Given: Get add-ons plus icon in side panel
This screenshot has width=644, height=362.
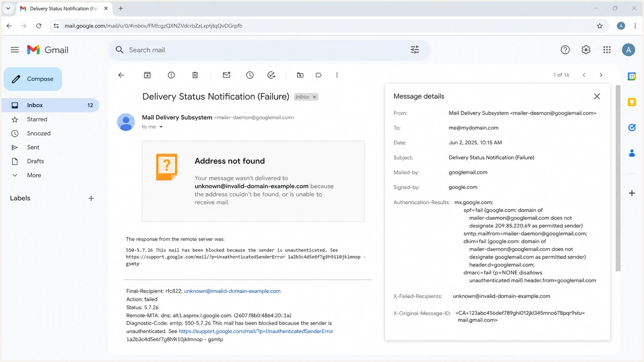Looking at the screenshot, I should (632, 193).
